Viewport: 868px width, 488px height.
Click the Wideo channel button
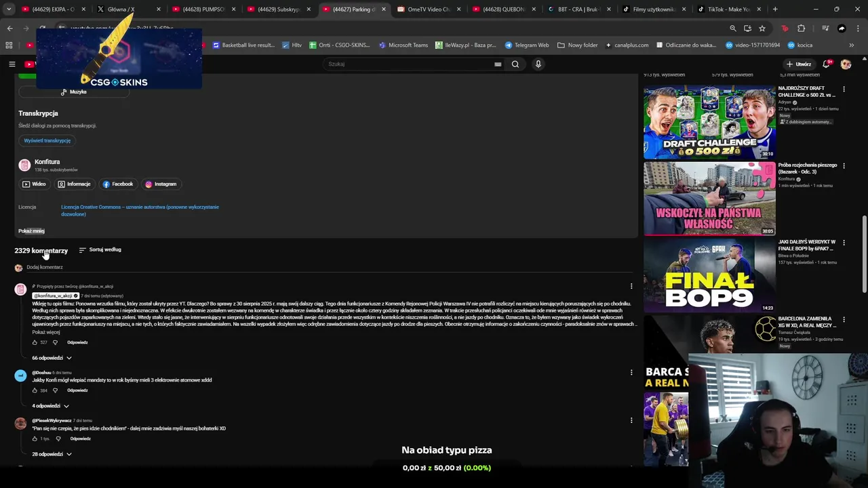[x=34, y=184]
